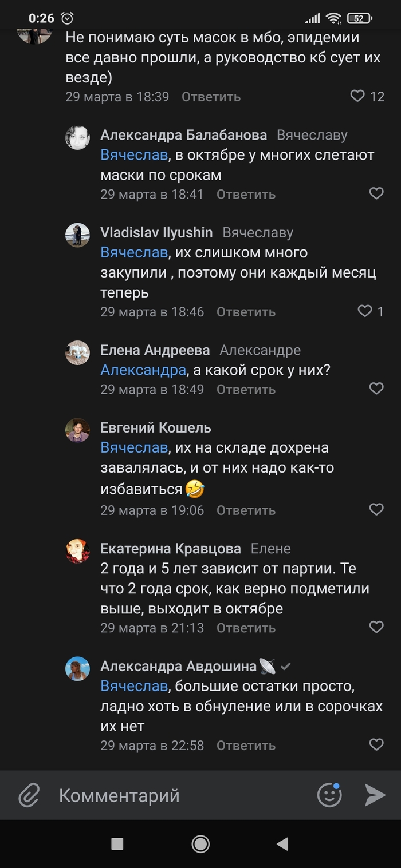The height and width of the screenshot is (868, 401).
Task: Tap Android back navigation button
Action: click(x=282, y=844)
